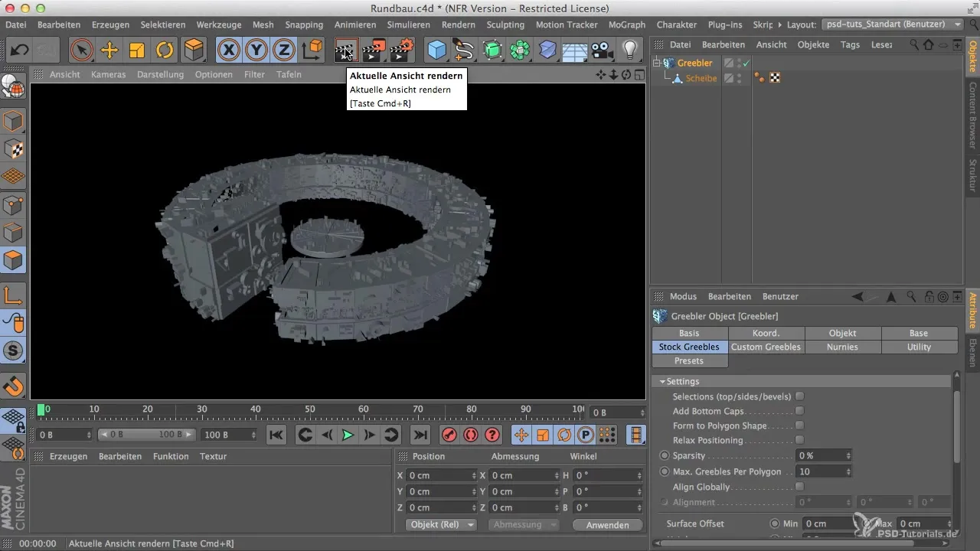Screen dimensions: 980x551
Task: Open the deformer bend icon
Action: (x=547, y=51)
